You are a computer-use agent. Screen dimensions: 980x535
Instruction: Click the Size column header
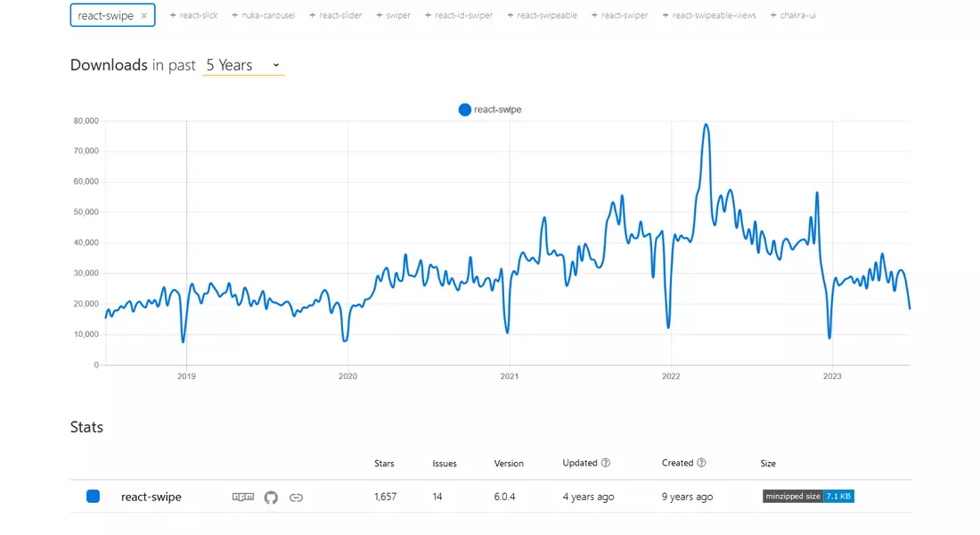(x=768, y=464)
